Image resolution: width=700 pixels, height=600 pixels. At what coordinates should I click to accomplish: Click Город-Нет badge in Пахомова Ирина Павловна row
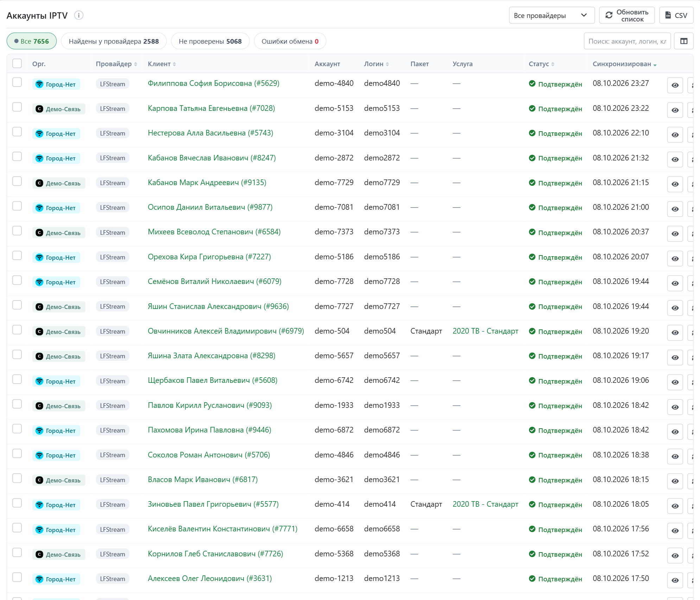56,431
